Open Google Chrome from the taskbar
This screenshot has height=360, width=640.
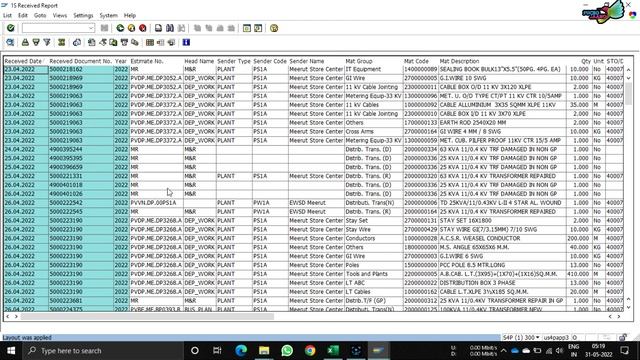[310, 351]
